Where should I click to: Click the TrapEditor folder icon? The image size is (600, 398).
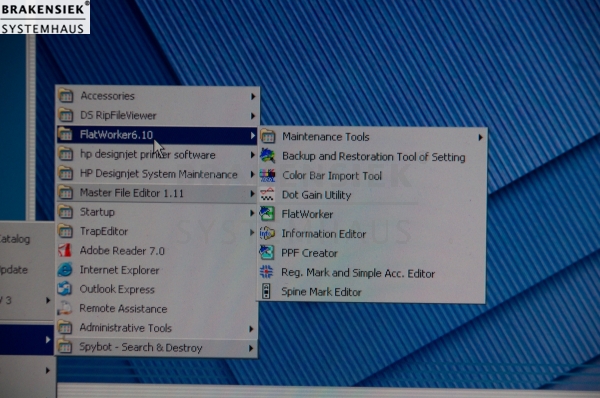pyautogui.click(x=66, y=231)
